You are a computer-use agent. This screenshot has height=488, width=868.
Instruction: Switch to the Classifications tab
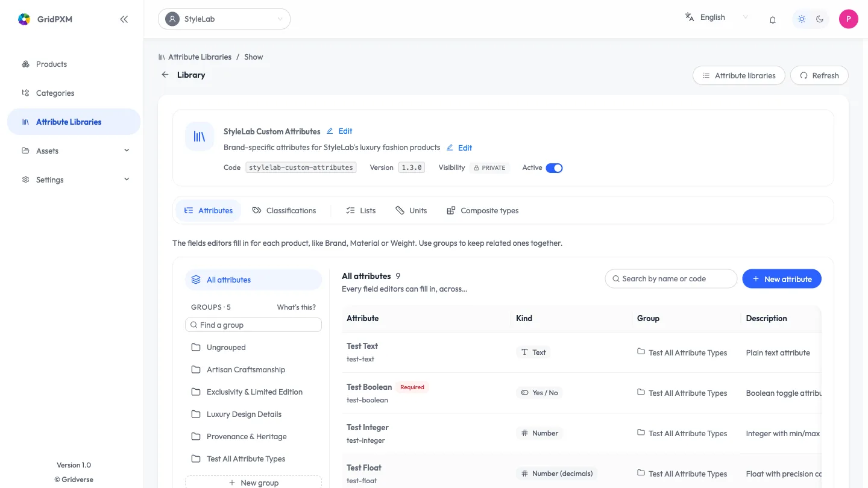coord(284,210)
